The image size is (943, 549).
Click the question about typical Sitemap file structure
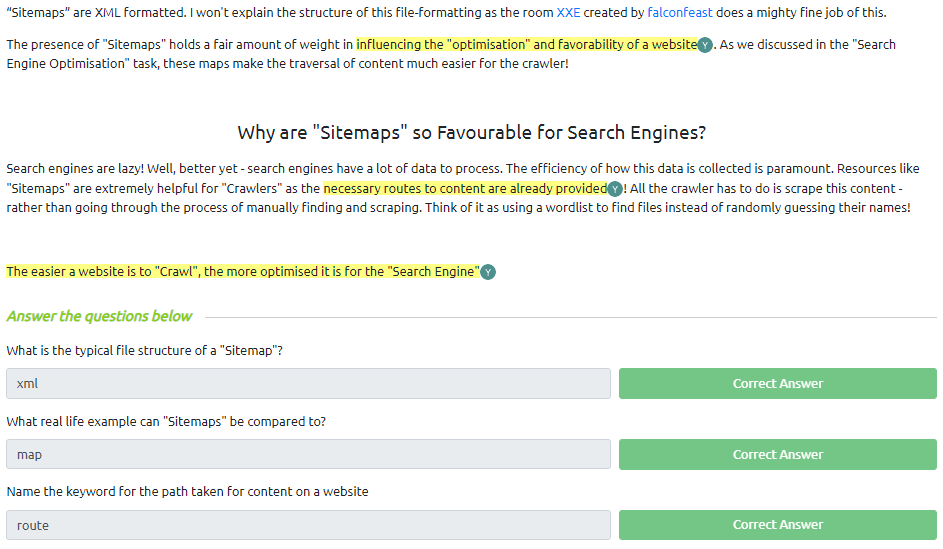pyautogui.click(x=144, y=350)
